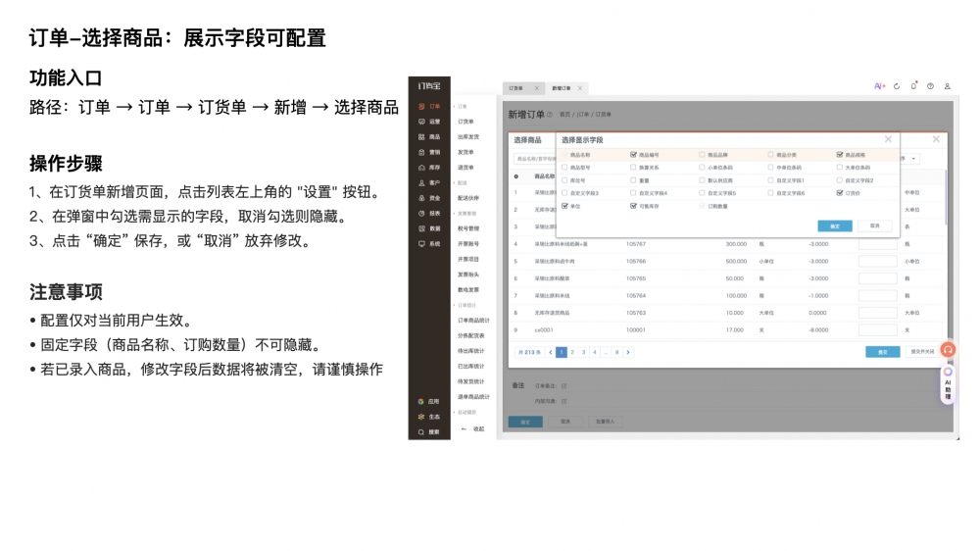Click the top bar refresh icon

[897, 86]
